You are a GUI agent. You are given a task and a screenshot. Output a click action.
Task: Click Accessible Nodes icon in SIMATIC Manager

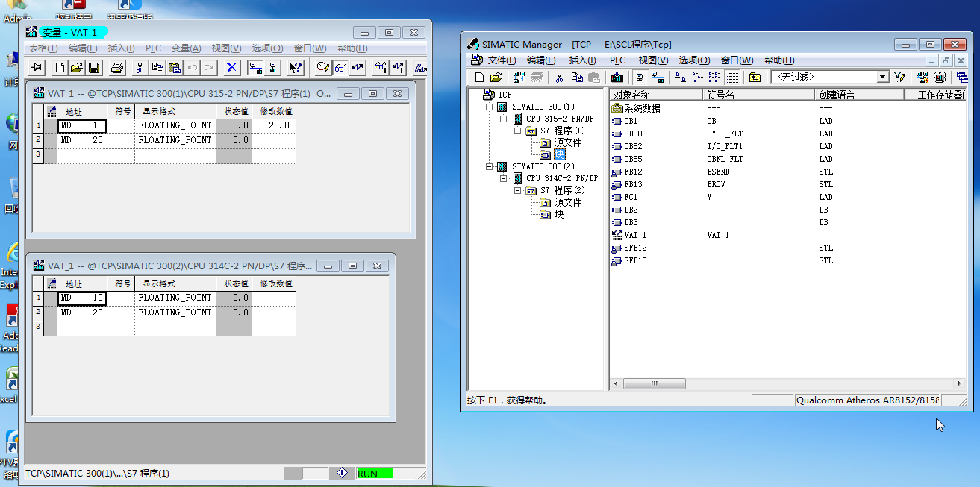[519, 77]
